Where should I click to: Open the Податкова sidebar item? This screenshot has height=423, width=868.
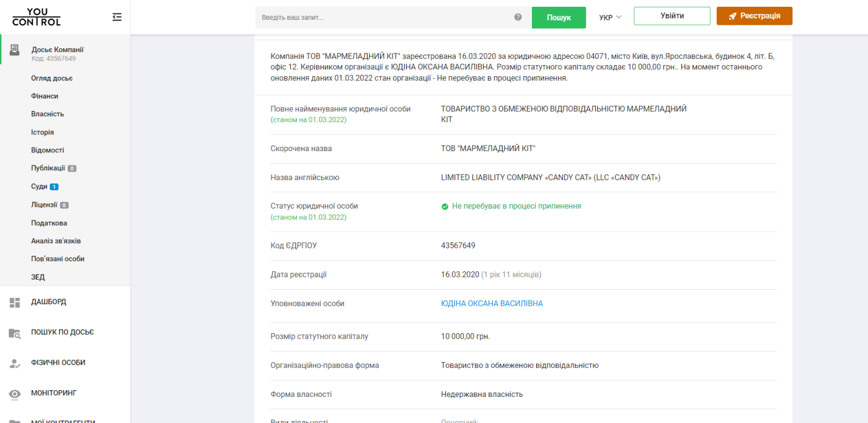coord(49,223)
